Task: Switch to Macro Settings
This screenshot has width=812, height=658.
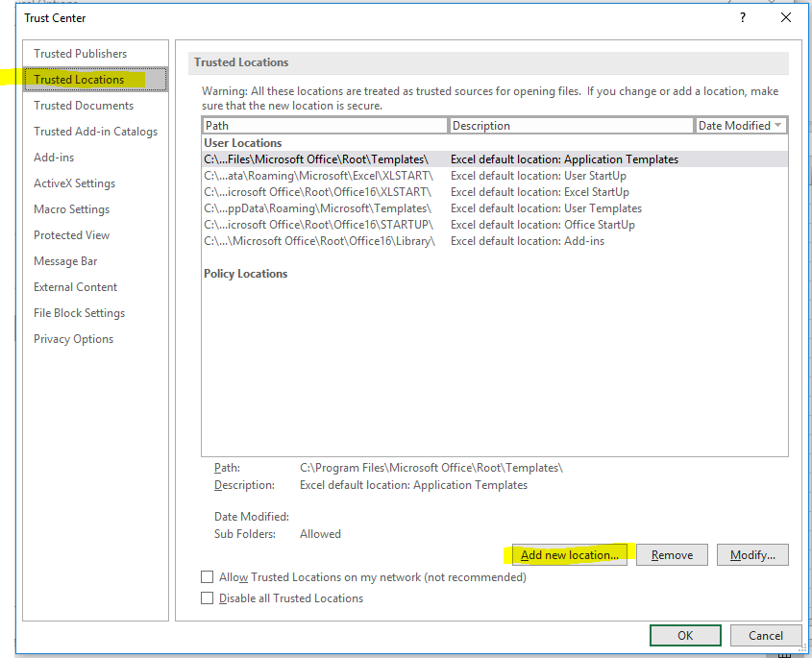Action: [x=71, y=209]
